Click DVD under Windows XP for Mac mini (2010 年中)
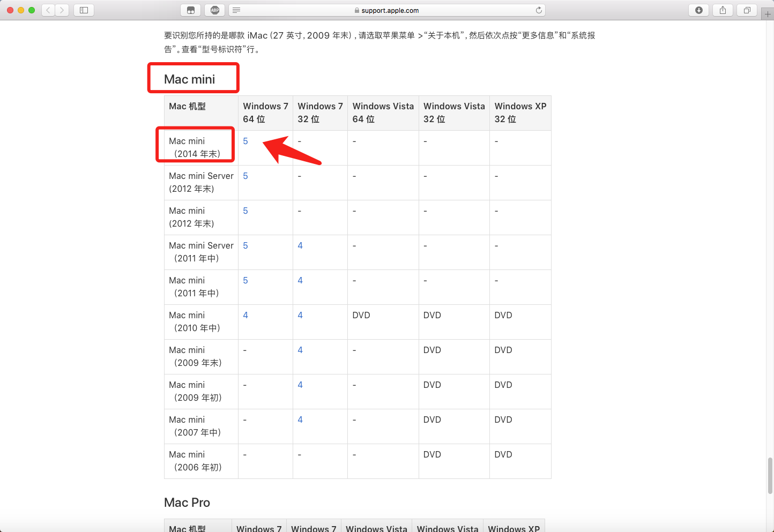This screenshot has height=532, width=774. pos(503,315)
